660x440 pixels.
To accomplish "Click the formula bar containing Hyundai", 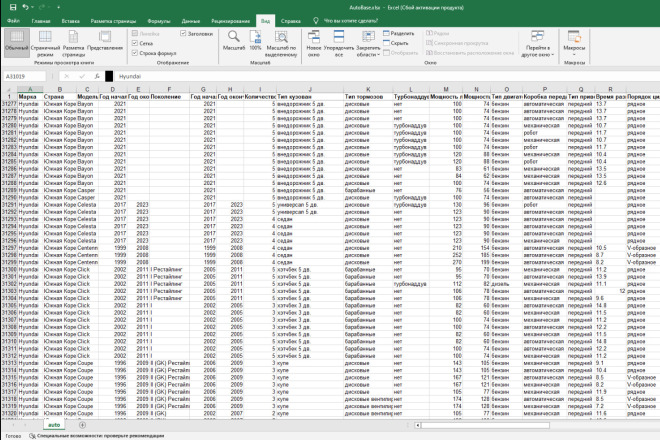I will pyautogui.click(x=387, y=76).
